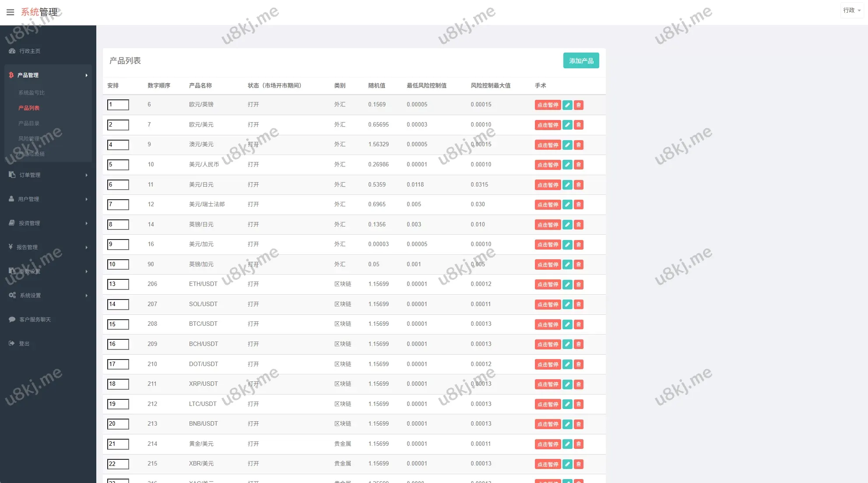Click edit pencil icon for 欧元/英镑 row
The width and height of the screenshot is (868, 483).
pyautogui.click(x=567, y=105)
